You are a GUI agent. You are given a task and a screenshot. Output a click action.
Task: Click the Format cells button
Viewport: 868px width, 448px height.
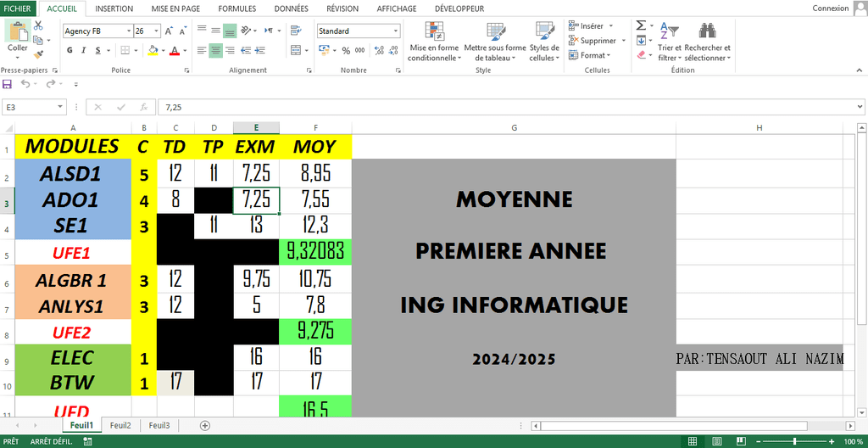pyautogui.click(x=590, y=55)
